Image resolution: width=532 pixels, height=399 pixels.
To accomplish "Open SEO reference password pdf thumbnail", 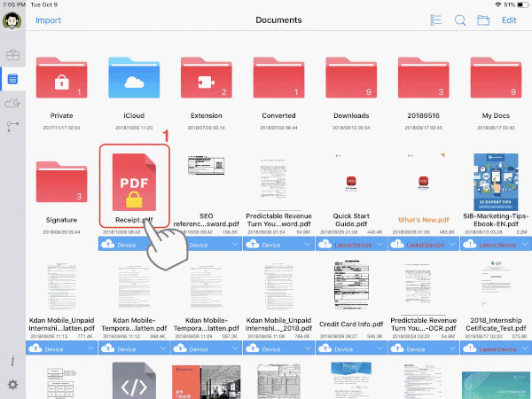I will click(207, 165).
